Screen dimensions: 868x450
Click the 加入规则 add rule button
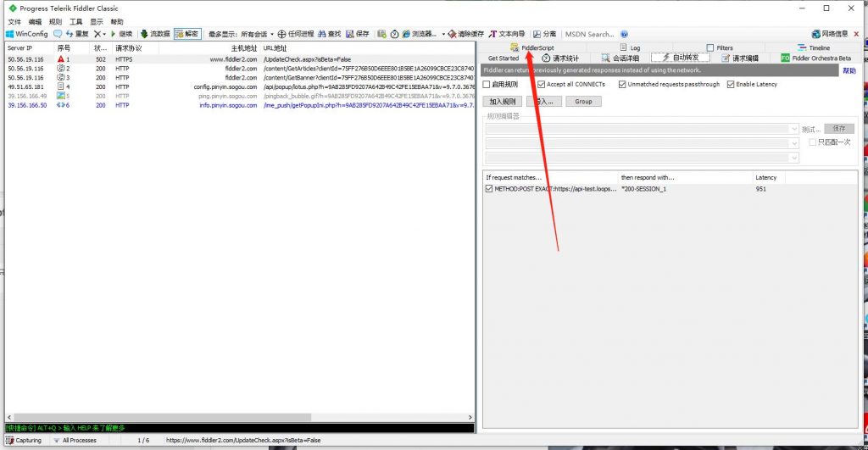[x=502, y=102]
